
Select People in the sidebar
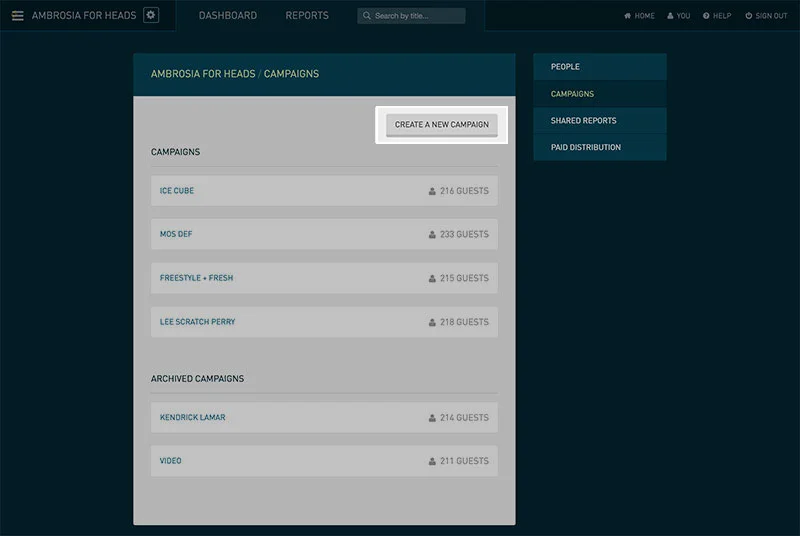(x=599, y=67)
